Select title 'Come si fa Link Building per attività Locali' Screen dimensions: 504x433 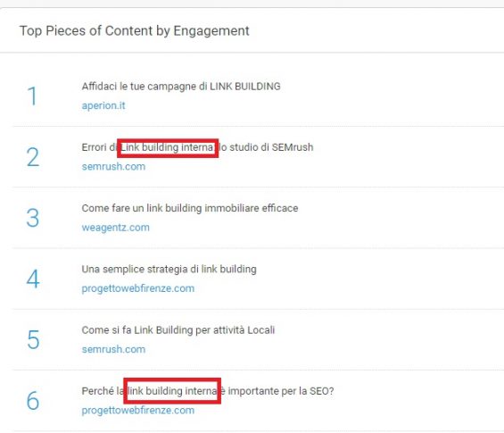tap(178, 330)
